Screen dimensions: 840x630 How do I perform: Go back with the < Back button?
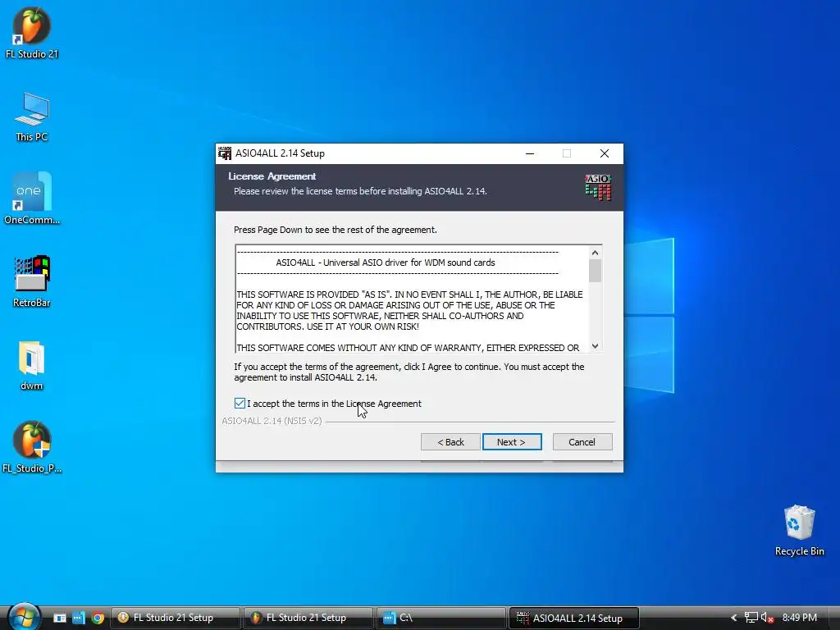[x=450, y=442]
